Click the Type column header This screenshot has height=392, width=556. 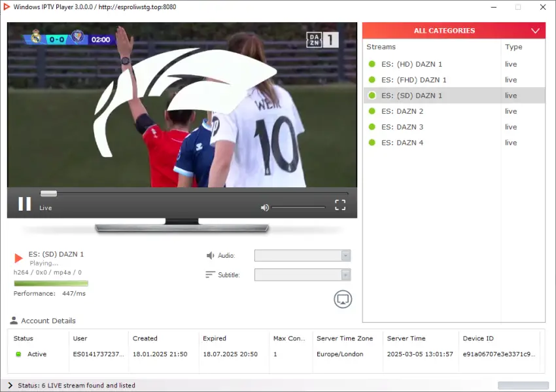(513, 47)
